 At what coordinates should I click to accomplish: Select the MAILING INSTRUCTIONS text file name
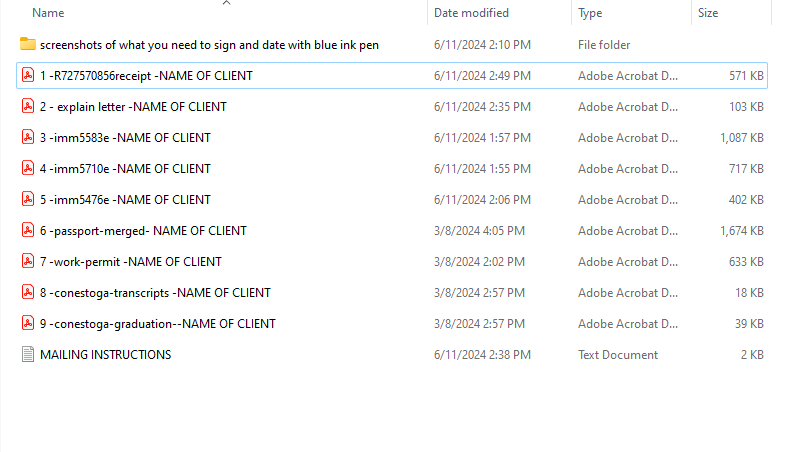(x=105, y=355)
